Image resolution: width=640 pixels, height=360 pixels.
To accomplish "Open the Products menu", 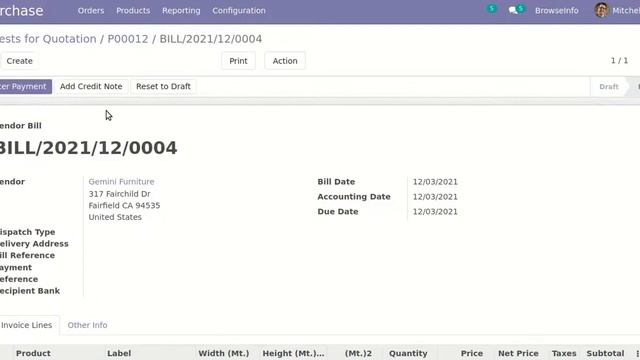I will point(133,11).
